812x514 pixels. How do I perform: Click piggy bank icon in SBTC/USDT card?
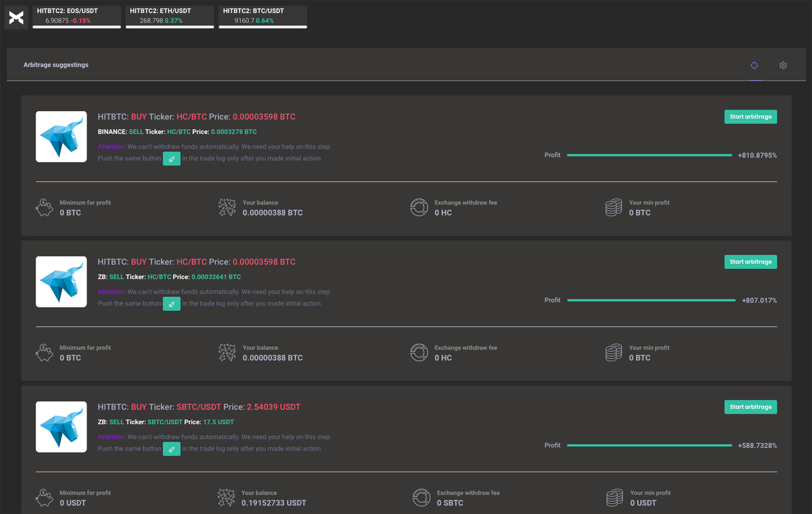coord(44,498)
